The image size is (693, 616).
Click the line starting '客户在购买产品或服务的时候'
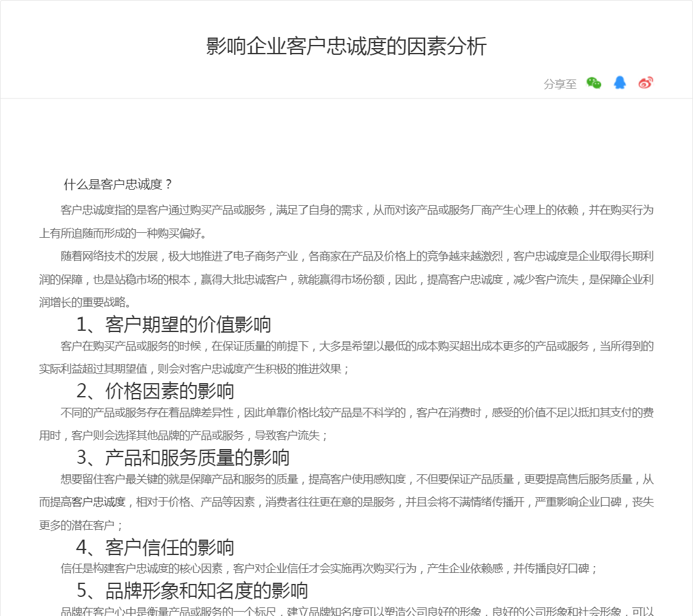pos(357,346)
